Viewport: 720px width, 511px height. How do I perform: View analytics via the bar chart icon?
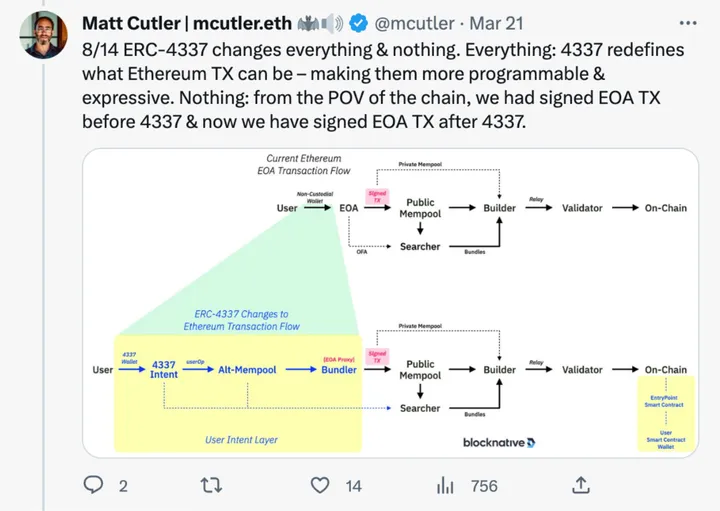[x=446, y=485]
